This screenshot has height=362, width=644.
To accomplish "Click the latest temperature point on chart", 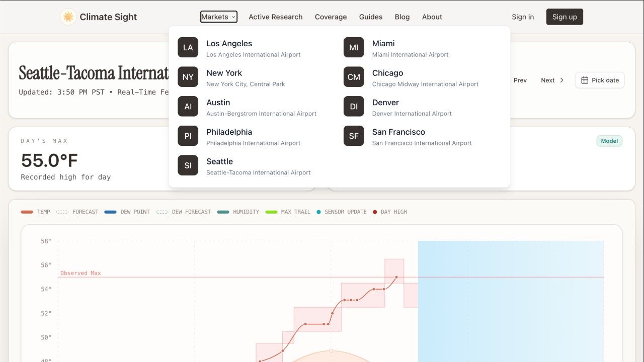I will [x=396, y=277].
